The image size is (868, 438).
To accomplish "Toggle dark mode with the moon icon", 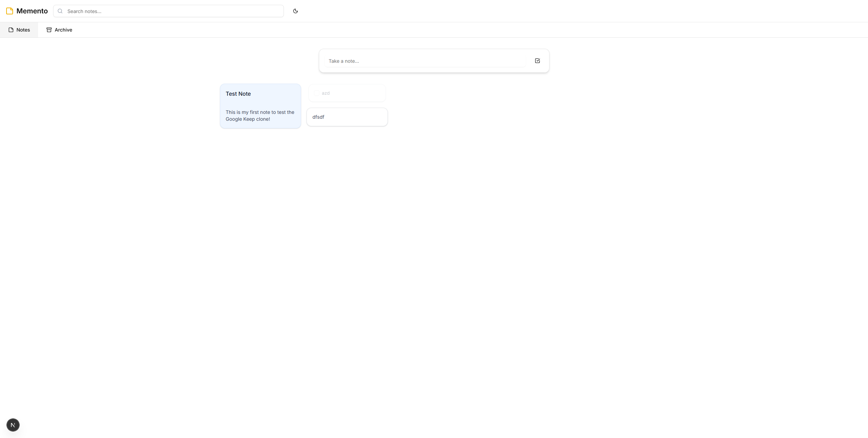I will pyautogui.click(x=295, y=11).
